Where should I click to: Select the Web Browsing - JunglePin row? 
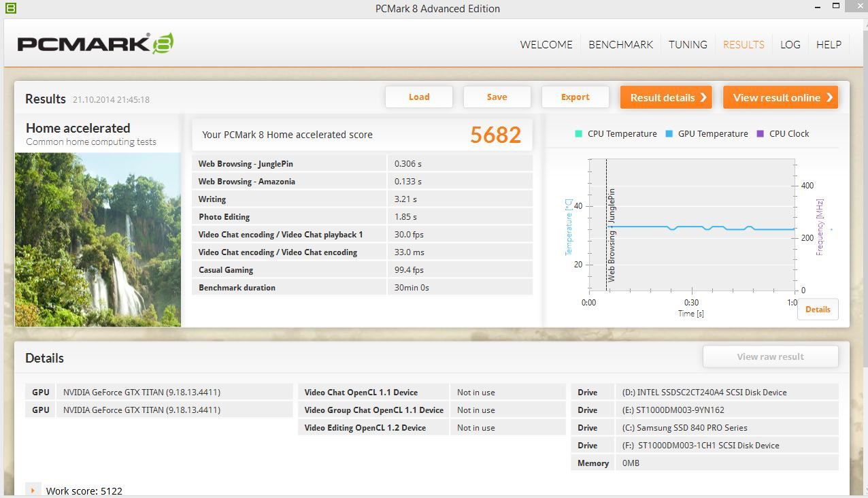(362, 163)
